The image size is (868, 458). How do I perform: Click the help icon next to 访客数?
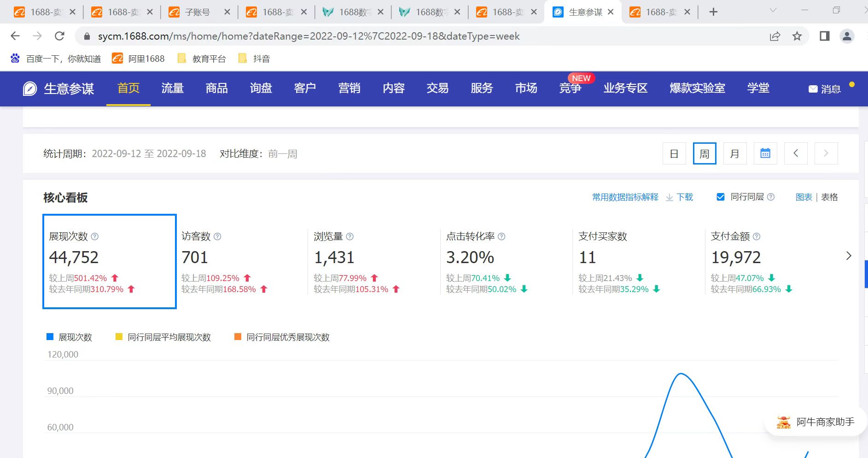tap(217, 236)
